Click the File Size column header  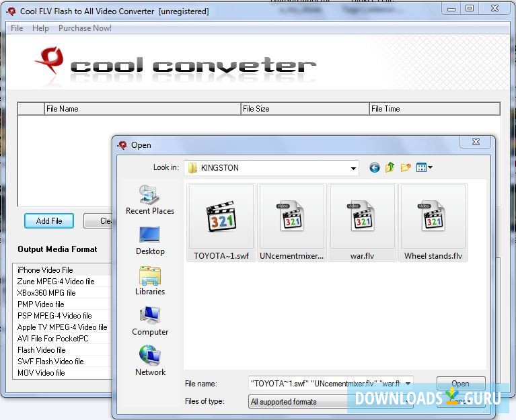[305, 109]
